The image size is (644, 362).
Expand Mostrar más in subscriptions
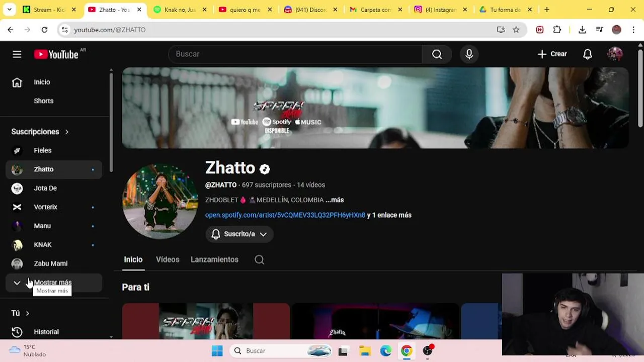54,283
